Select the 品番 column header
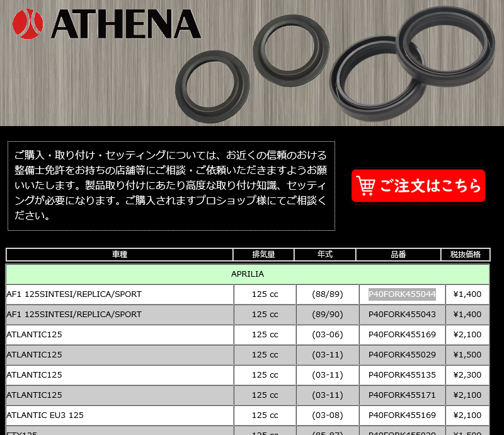 click(x=399, y=255)
